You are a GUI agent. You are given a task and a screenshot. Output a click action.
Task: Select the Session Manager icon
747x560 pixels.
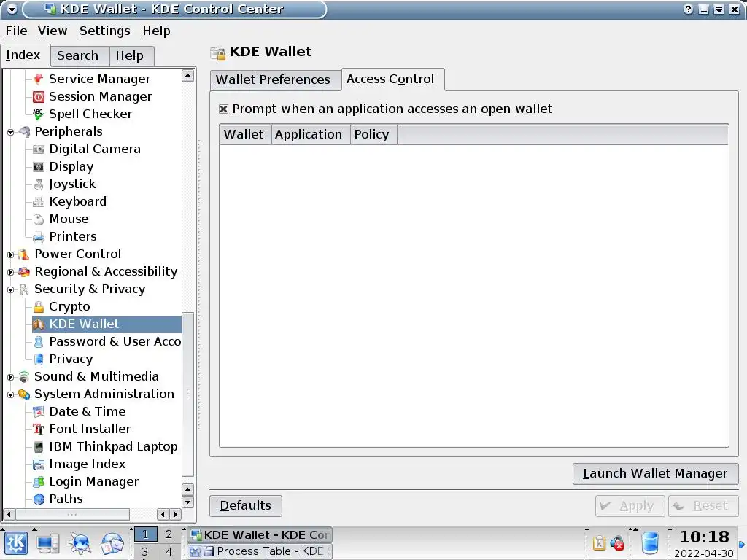tap(39, 97)
